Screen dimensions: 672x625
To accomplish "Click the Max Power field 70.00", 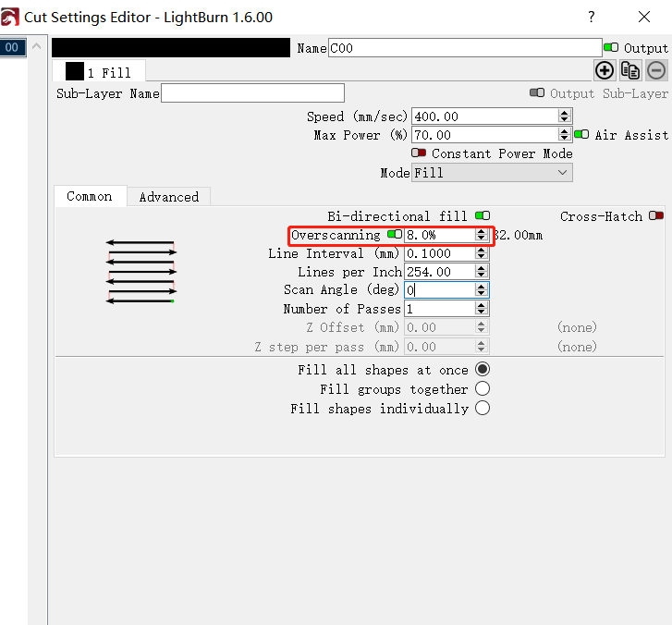I will click(484, 135).
